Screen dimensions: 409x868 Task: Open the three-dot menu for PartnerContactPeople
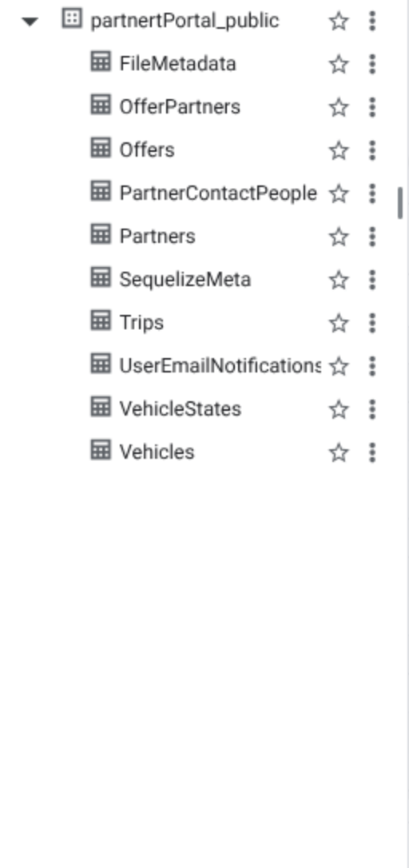pyautogui.click(x=372, y=193)
